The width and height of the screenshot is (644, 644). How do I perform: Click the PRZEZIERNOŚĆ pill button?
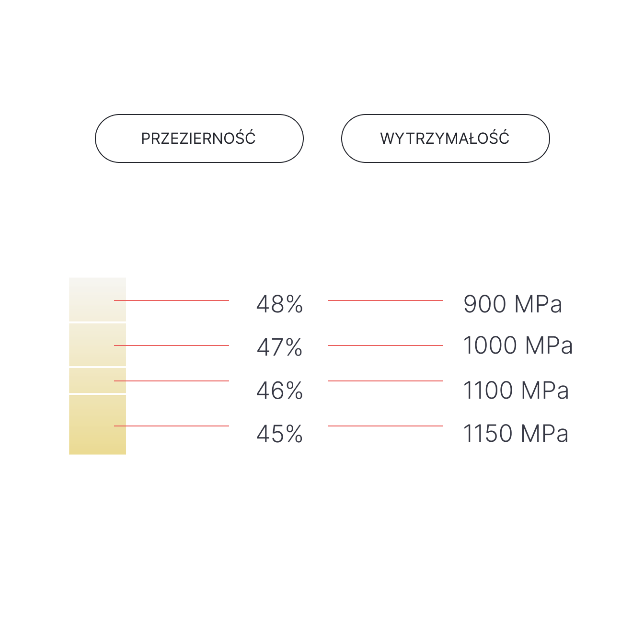(x=199, y=138)
